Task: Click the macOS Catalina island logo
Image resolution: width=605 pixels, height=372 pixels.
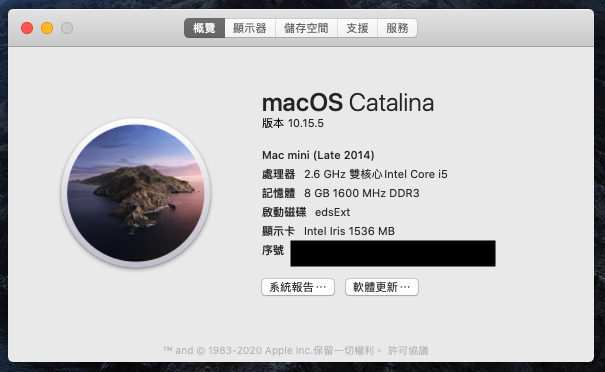Action: click(135, 193)
